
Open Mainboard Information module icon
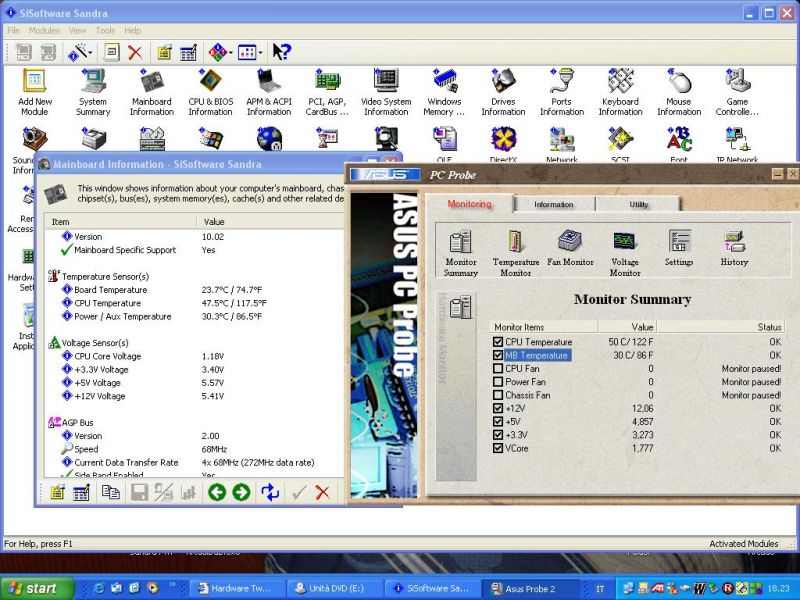[x=152, y=92]
